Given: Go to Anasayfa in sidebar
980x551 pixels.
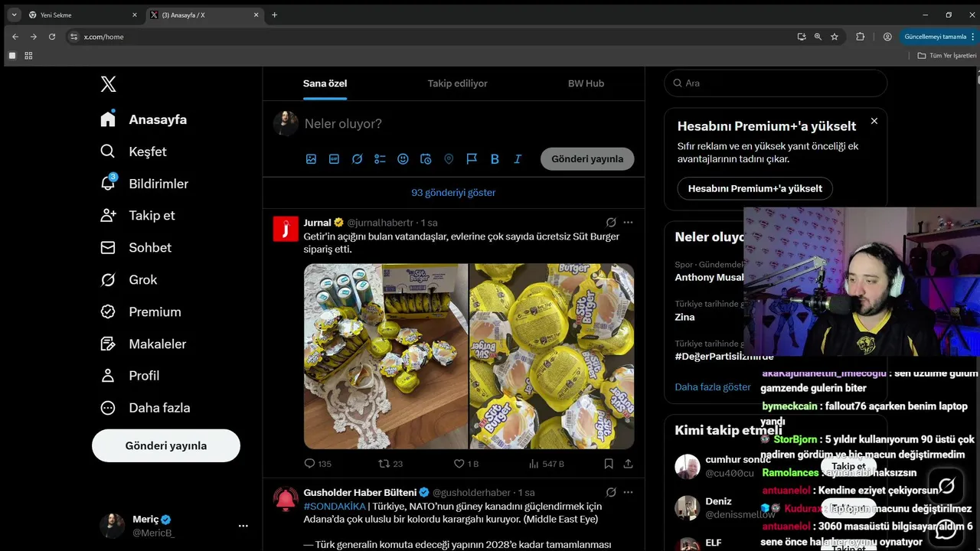Looking at the screenshot, I should click(x=144, y=119).
